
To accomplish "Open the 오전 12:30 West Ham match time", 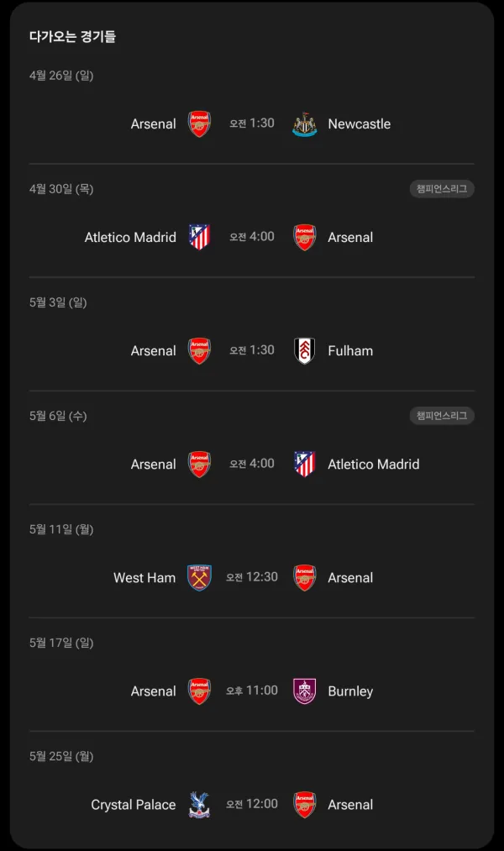I will tap(252, 577).
